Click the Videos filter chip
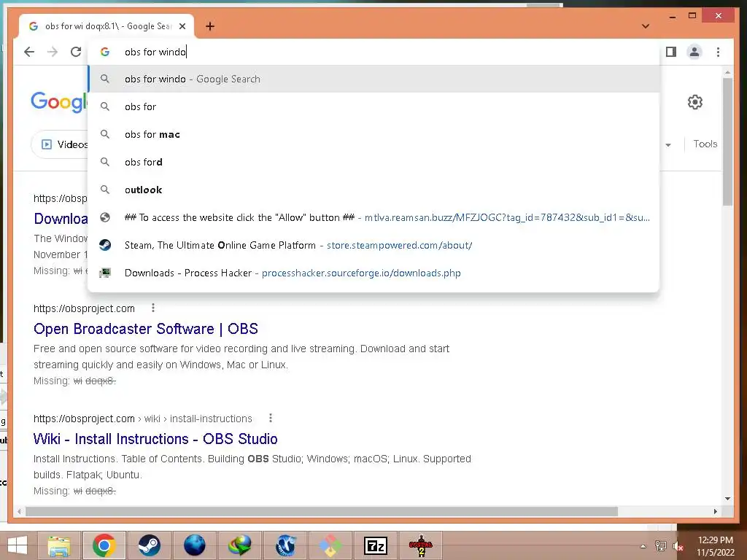The image size is (747, 560). point(61,144)
